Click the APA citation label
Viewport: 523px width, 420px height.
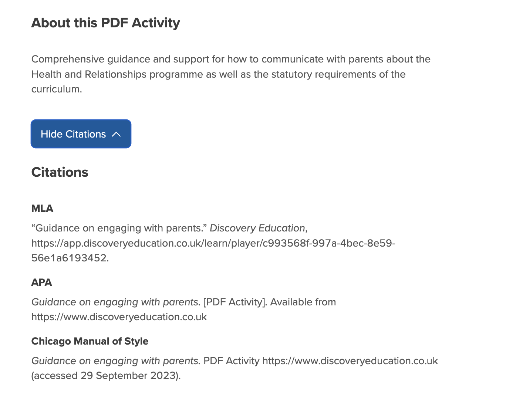pos(41,282)
